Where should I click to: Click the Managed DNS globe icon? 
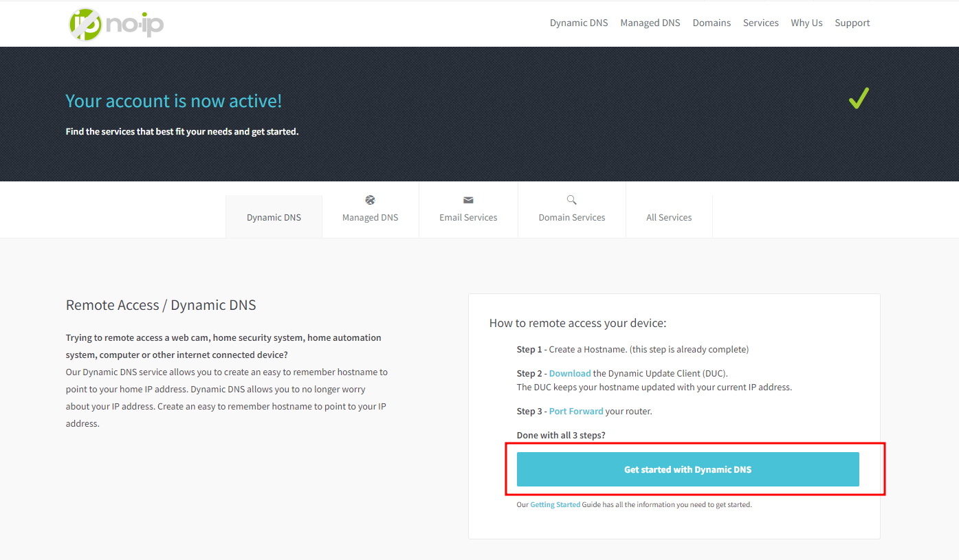pyautogui.click(x=371, y=200)
